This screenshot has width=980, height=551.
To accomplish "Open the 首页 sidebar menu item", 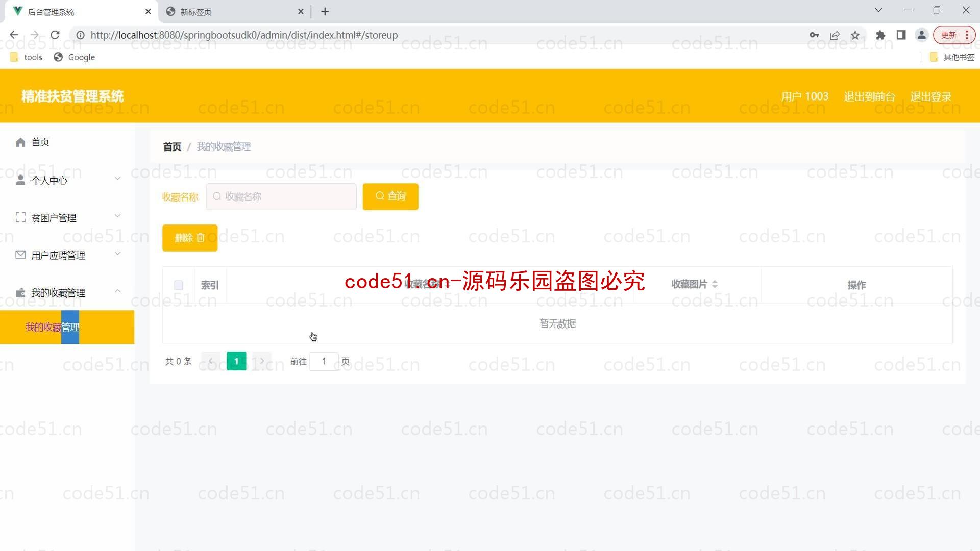I will (67, 142).
